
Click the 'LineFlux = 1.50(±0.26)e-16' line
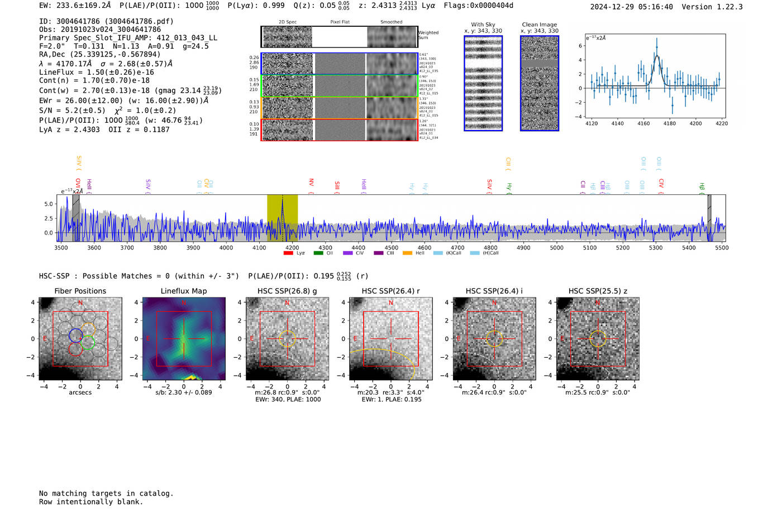pos(96,73)
